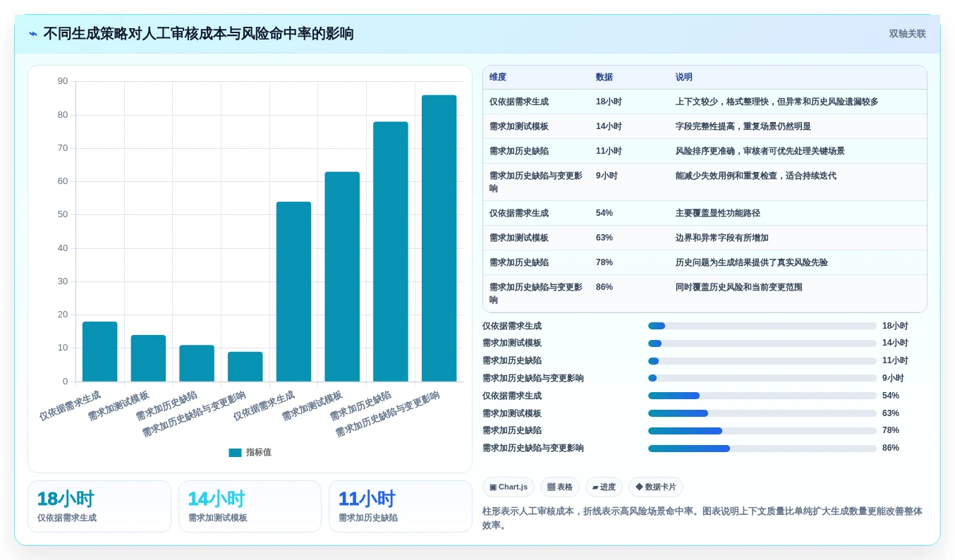
Task: Click the y-axis label 90
Action: (63, 81)
